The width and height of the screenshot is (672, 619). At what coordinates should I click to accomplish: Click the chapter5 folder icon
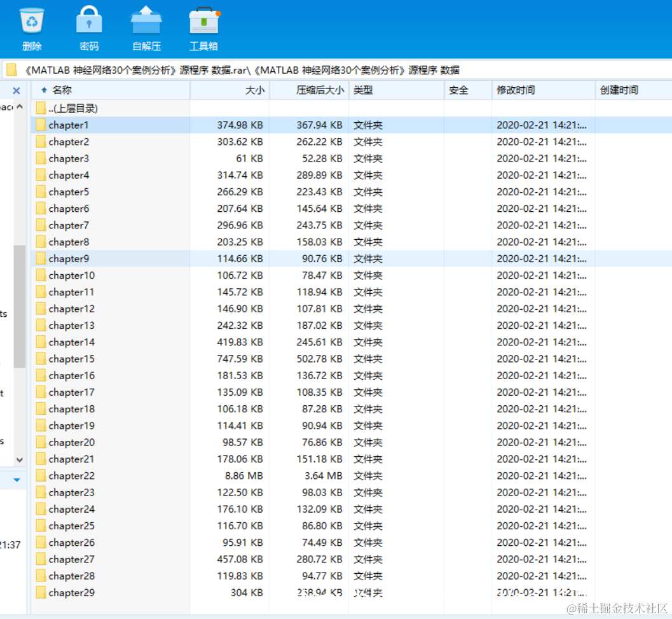click(x=41, y=191)
